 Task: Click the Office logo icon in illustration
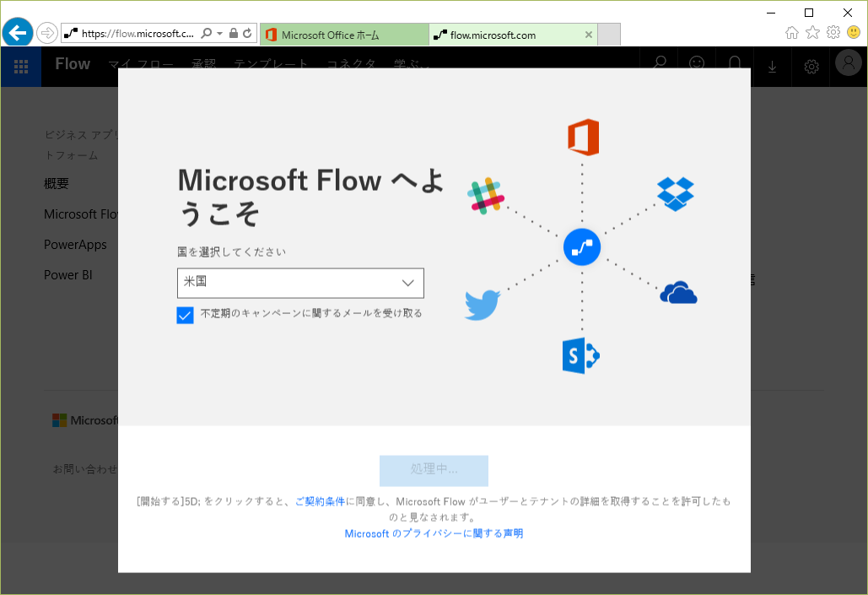click(583, 137)
